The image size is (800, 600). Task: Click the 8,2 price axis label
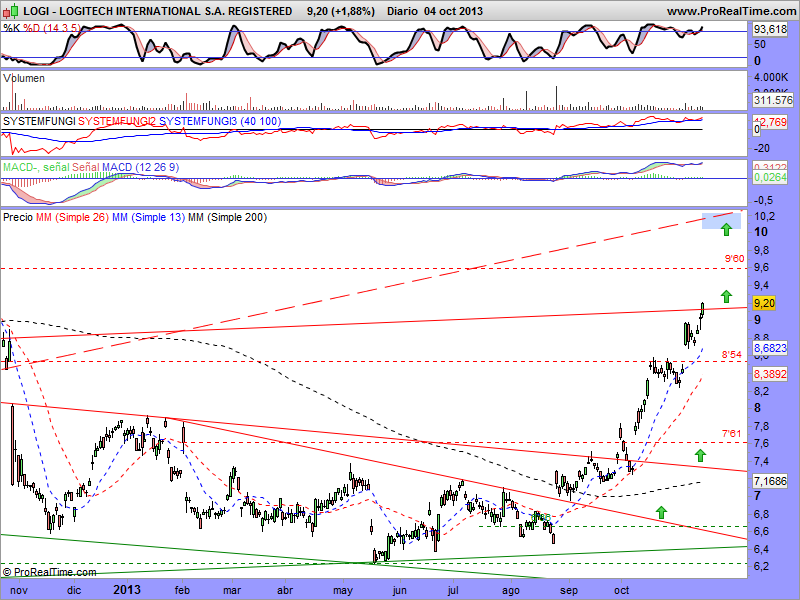click(x=762, y=391)
